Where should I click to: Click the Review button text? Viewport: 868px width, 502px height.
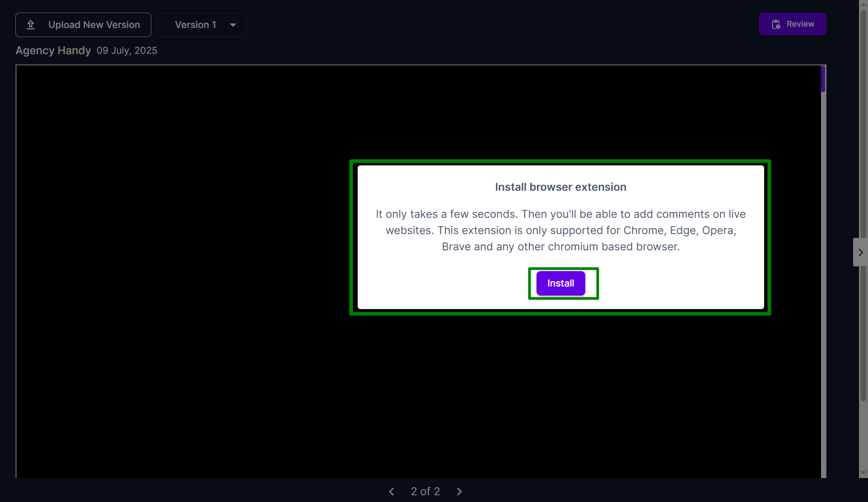coord(800,24)
